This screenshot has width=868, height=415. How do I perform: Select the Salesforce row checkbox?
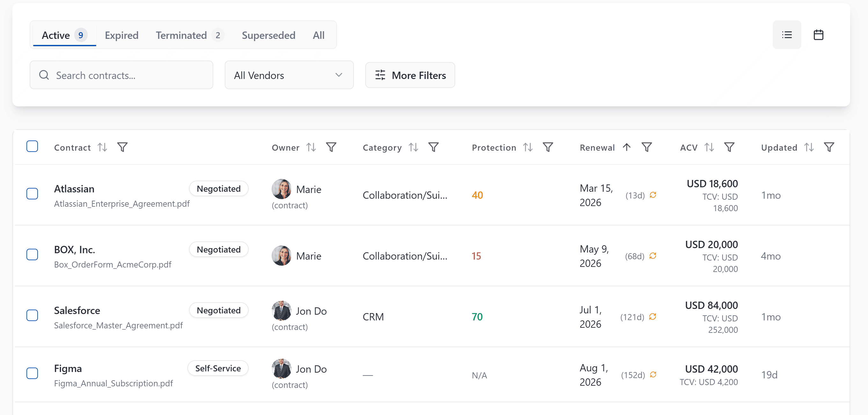32,315
